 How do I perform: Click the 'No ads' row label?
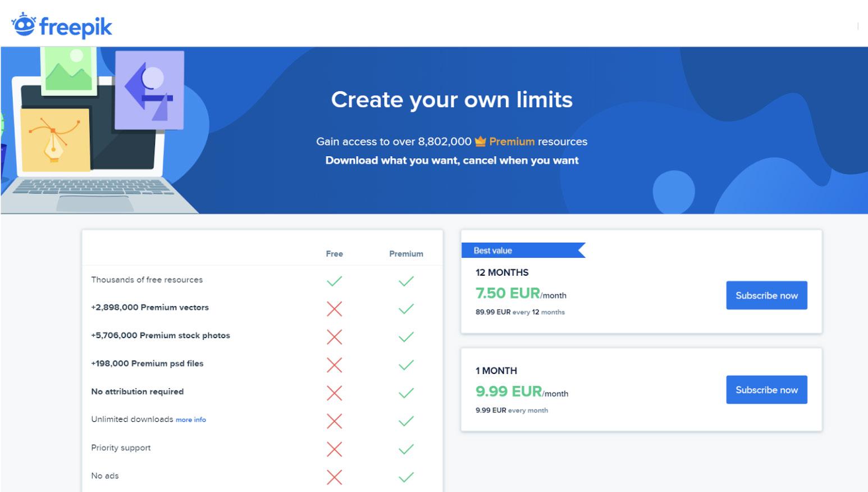tap(105, 476)
